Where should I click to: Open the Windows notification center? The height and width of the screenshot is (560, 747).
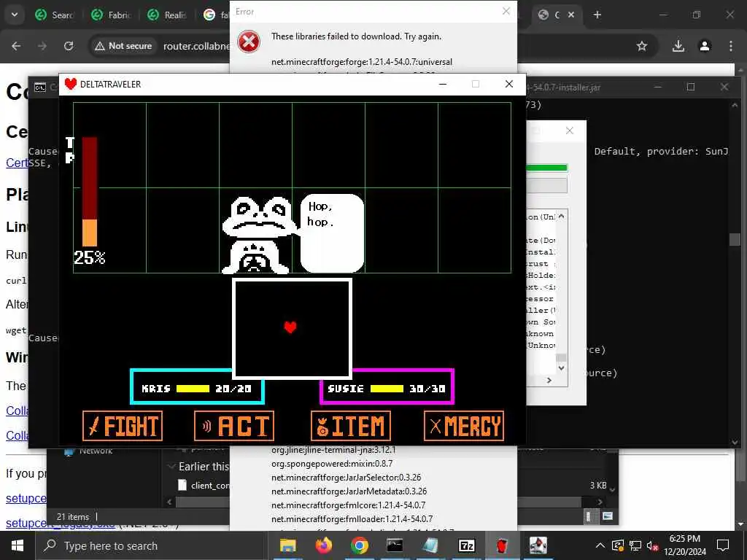[x=723, y=545]
